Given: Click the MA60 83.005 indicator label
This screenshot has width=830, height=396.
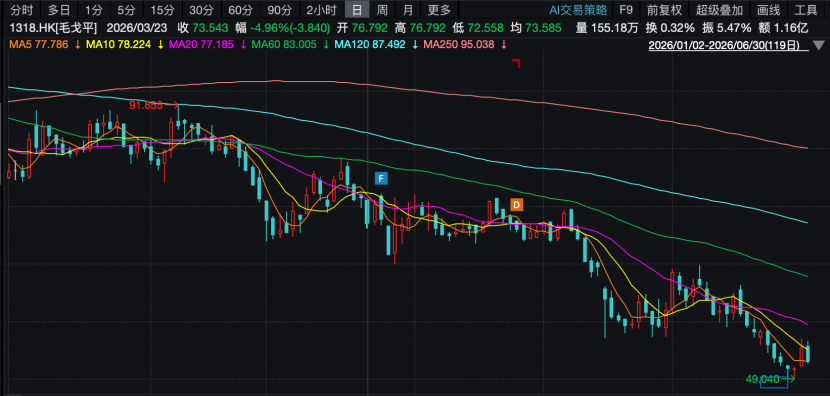Looking at the screenshot, I should point(284,45).
